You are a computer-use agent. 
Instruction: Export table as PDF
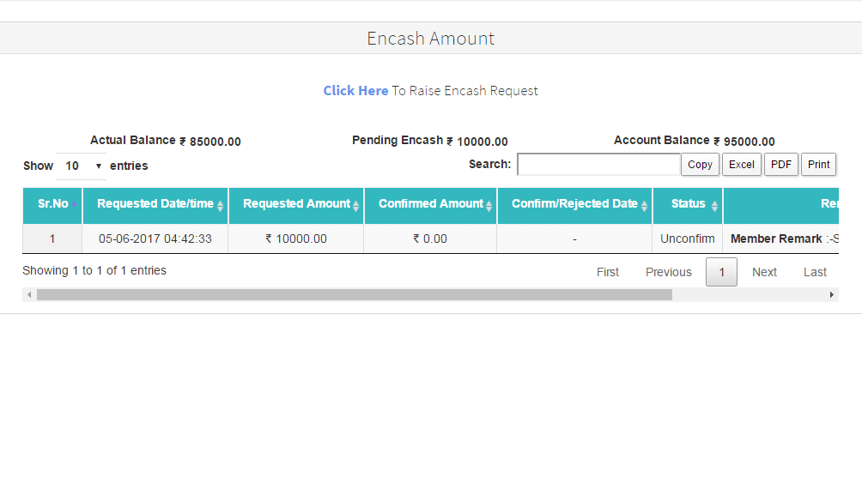[x=780, y=165]
